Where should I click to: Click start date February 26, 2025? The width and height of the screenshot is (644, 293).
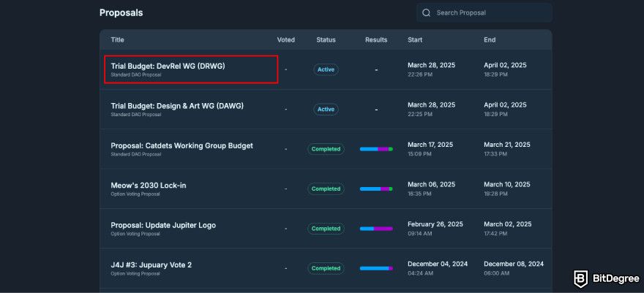(435, 224)
